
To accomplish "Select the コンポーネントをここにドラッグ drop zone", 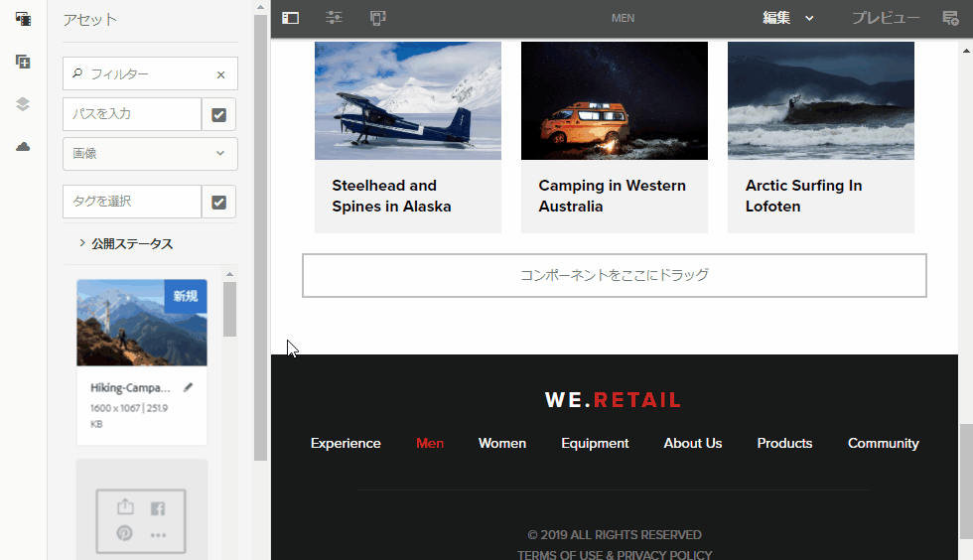I will [x=615, y=275].
